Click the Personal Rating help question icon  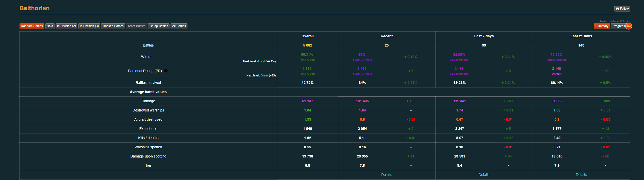[x=166, y=71]
